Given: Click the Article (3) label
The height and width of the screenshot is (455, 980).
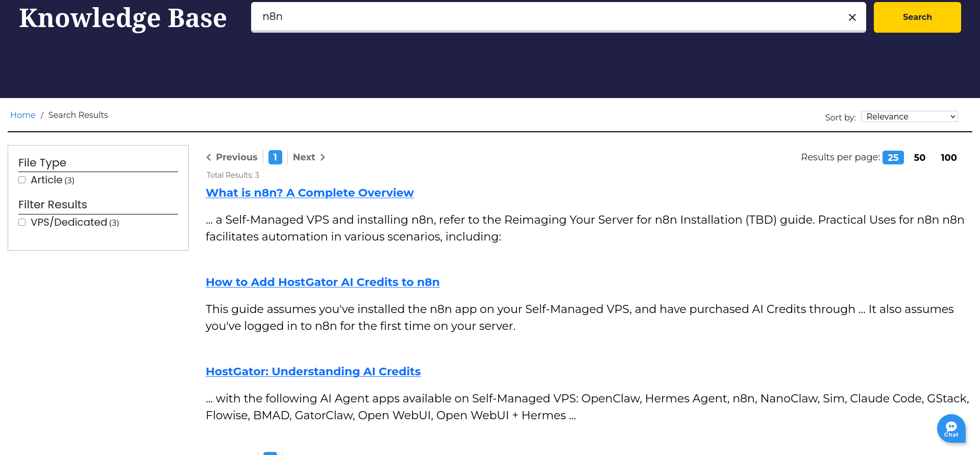Looking at the screenshot, I should pyautogui.click(x=53, y=180).
